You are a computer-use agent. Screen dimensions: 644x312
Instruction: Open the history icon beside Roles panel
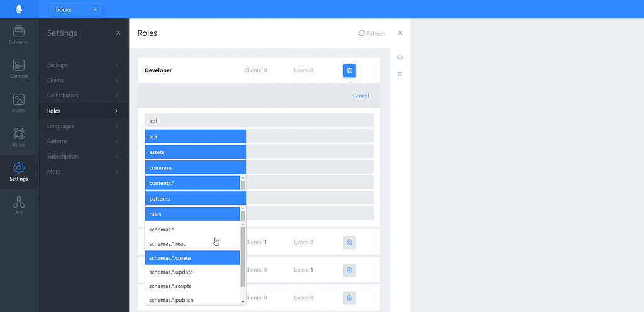coord(400,57)
